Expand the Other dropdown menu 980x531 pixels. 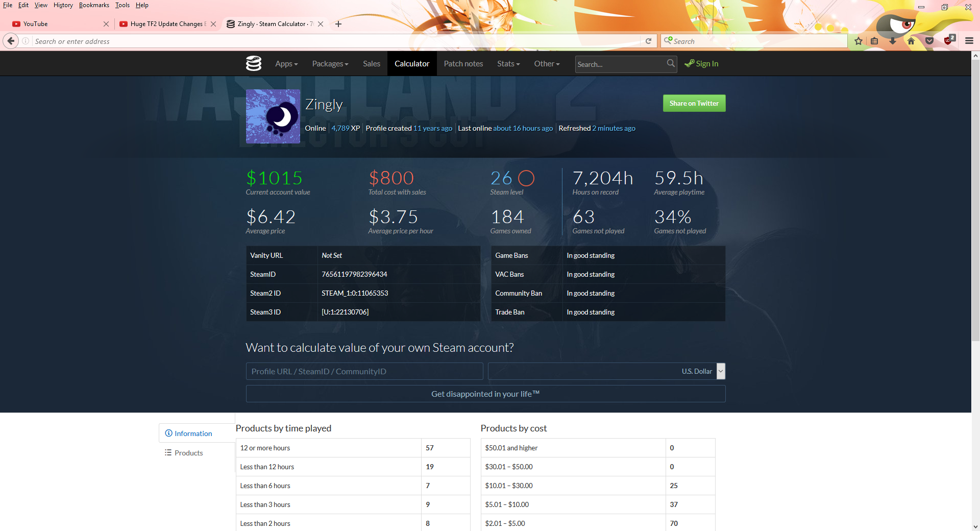point(547,64)
